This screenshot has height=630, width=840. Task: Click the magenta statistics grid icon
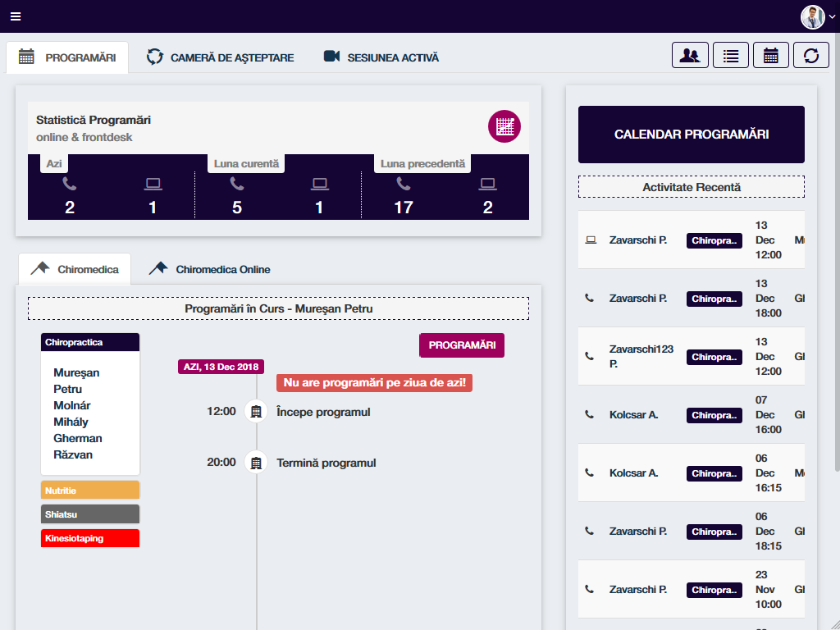pyautogui.click(x=504, y=126)
